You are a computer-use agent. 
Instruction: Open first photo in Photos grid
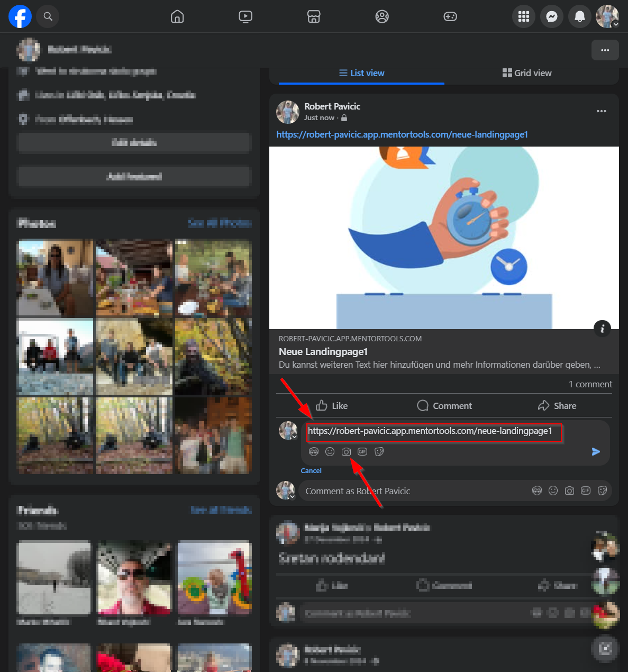tap(55, 278)
